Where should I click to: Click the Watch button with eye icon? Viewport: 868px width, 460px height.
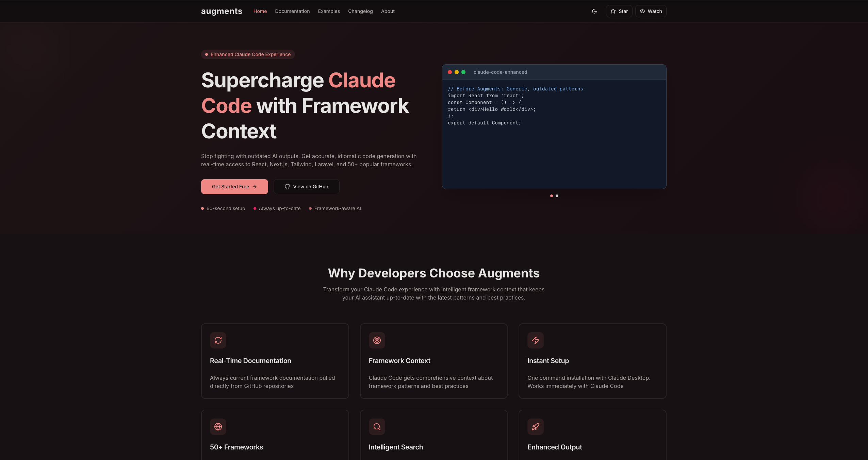[651, 11]
